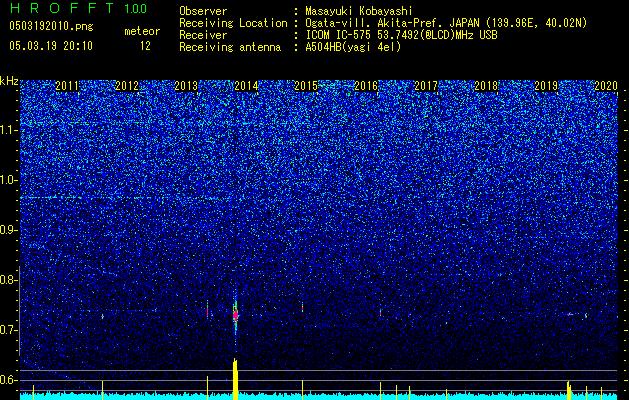Screen dimensions: 629x400
Task: Select the date stamp 05.03.19 20:10
Action: tap(51, 46)
